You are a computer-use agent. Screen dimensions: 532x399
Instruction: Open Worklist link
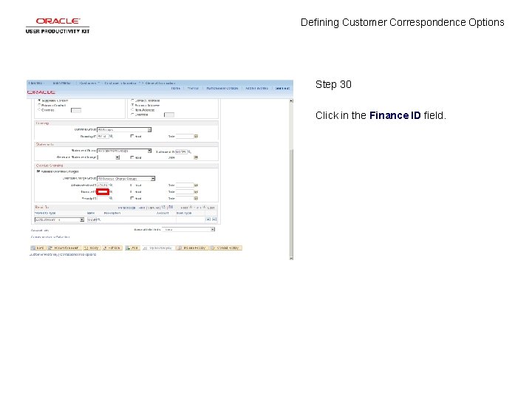tap(193, 88)
